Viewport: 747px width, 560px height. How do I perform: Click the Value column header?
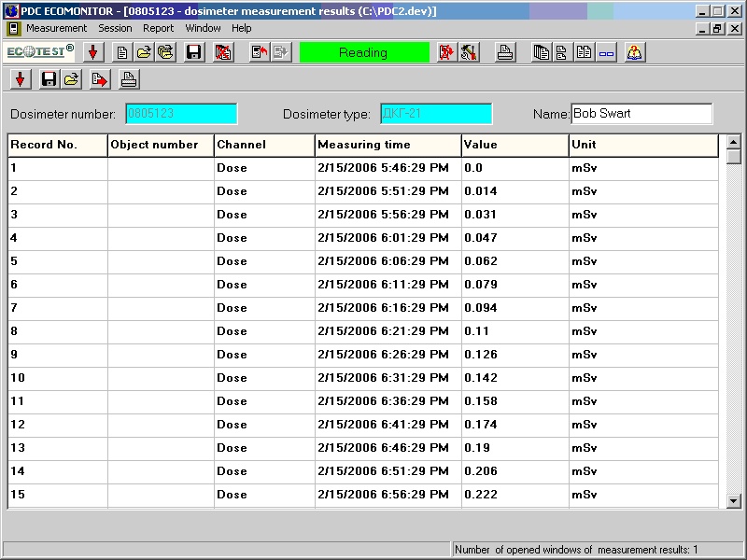[515, 145]
